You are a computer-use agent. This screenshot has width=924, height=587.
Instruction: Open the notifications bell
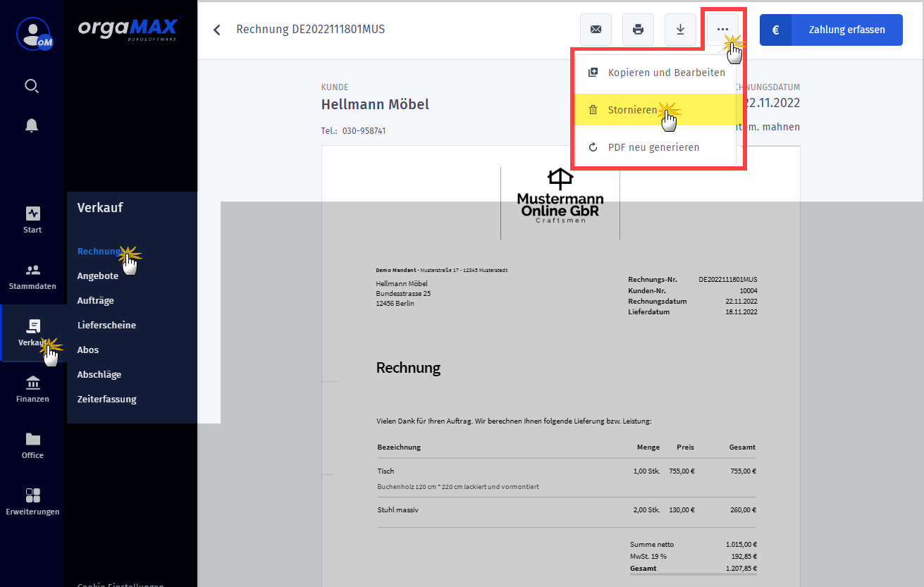click(32, 125)
